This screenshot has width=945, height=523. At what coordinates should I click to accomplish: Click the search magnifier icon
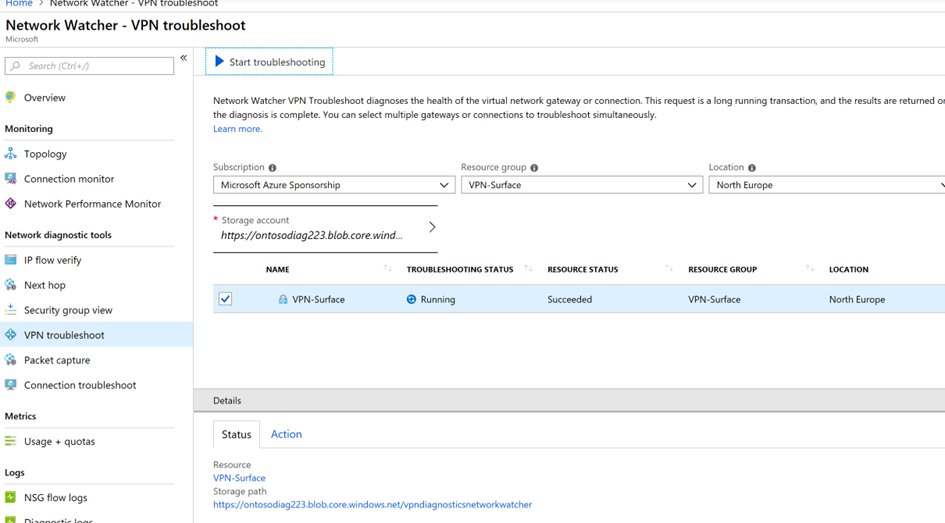[x=16, y=66]
